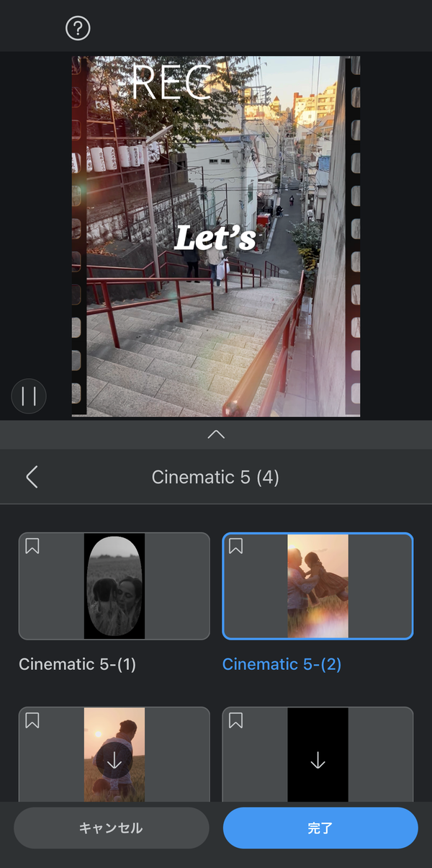Bookmark the black download template
The width and height of the screenshot is (432, 868).
click(x=236, y=720)
